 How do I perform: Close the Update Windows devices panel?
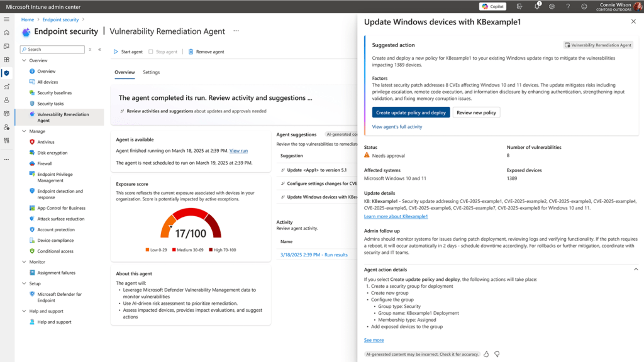point(633,21)
